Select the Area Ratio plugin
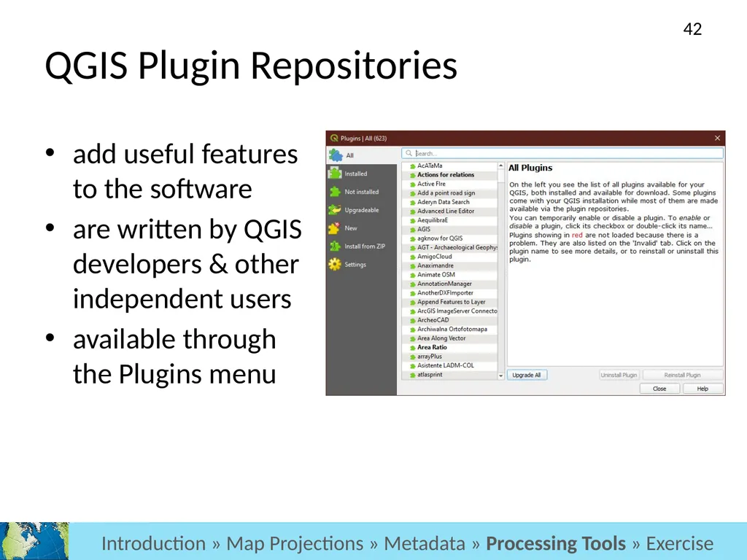This screenshot has height=560, width=747. click(449, 347)
